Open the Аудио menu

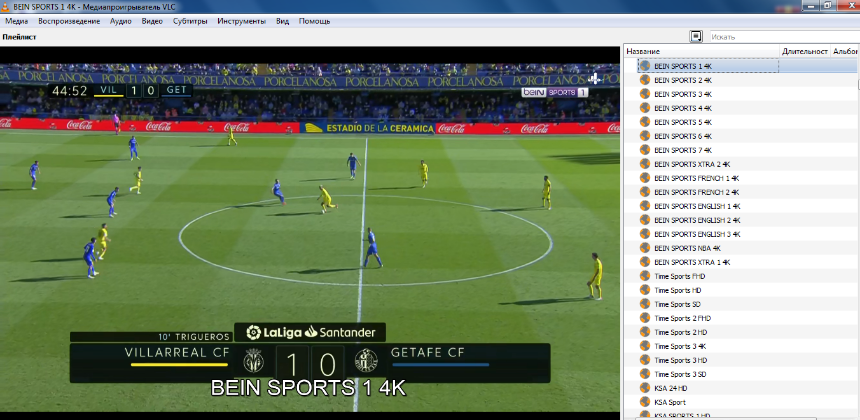(x=121, y=21)
